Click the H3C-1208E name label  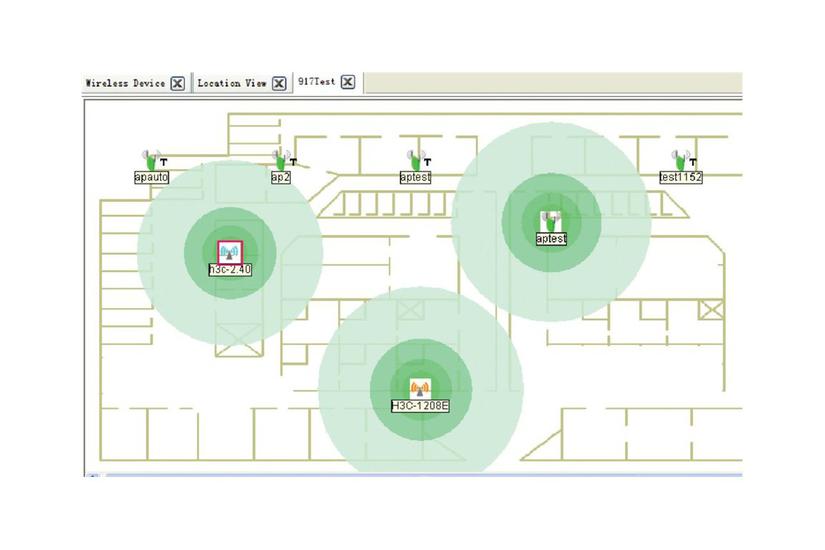[x=420, y=407]
